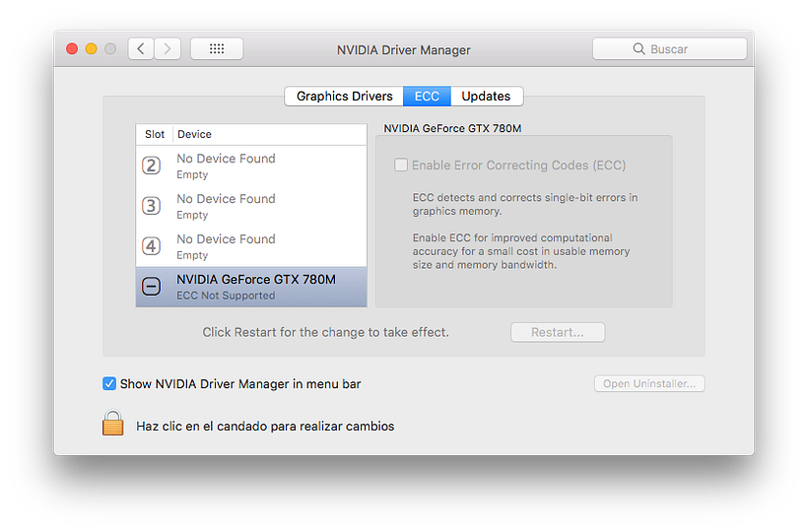Click the GTX 780M row's minus slot icon
This screenshot has width=808, height=532.
coord(151,286)
